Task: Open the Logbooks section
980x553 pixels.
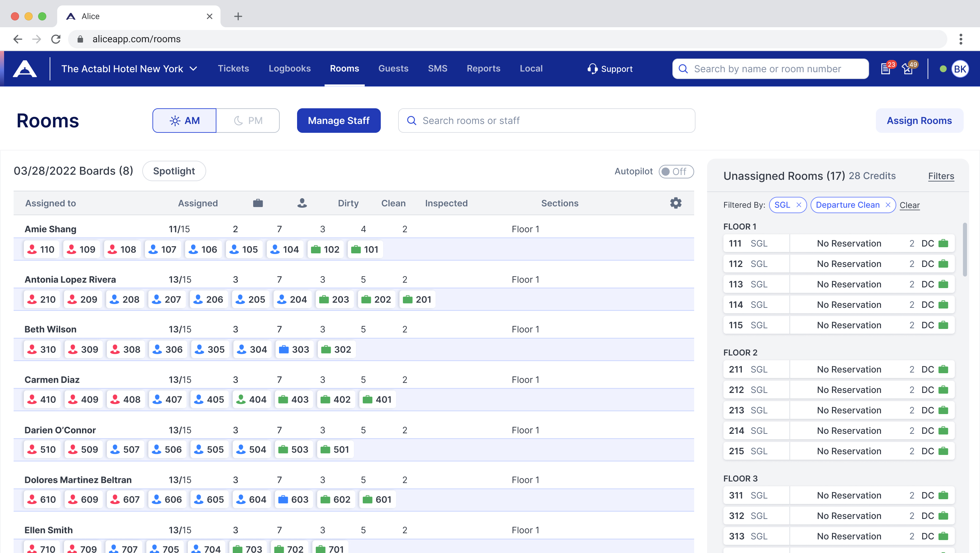Action: coord(290,68)
